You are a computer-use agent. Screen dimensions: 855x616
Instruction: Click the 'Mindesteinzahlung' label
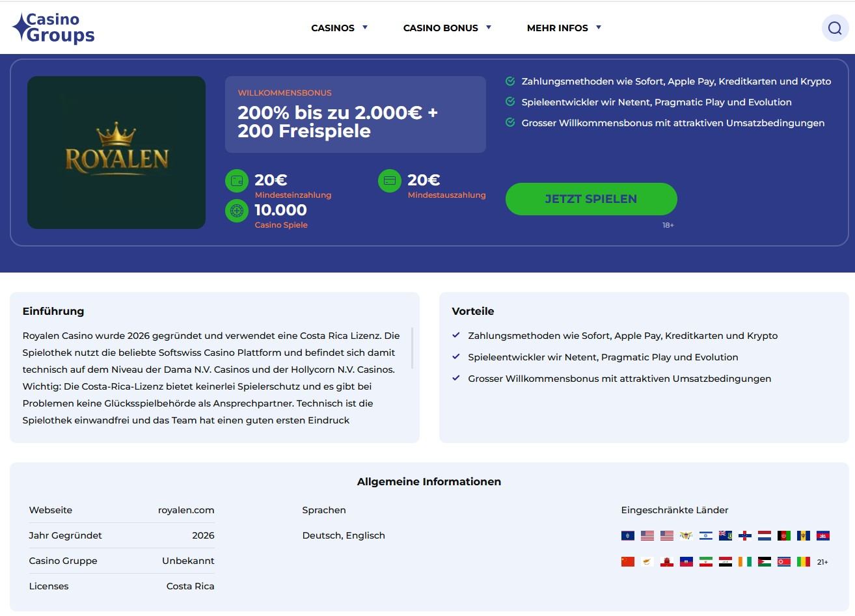click(x=293, y=195)
